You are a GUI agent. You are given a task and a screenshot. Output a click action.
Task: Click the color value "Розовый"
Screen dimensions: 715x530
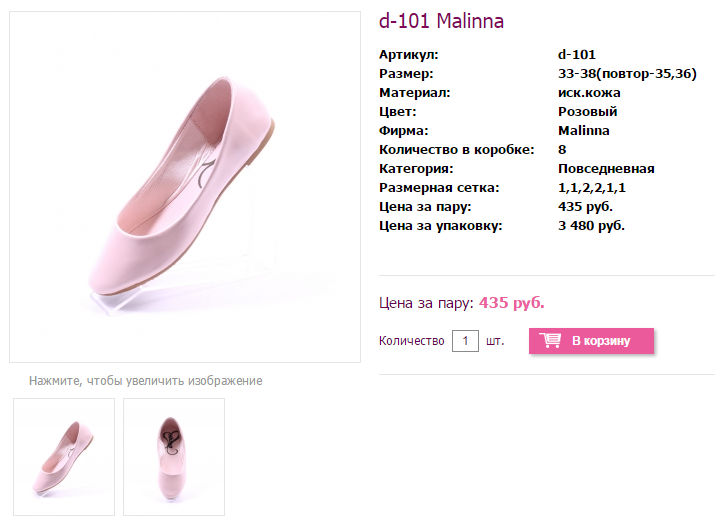click(x=587, y=112)
